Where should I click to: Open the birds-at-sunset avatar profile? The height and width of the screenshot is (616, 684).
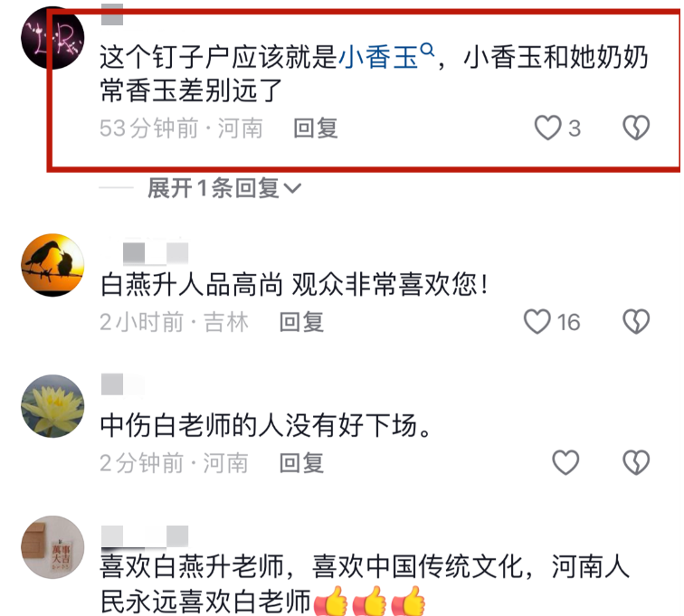tap(52, 265)
